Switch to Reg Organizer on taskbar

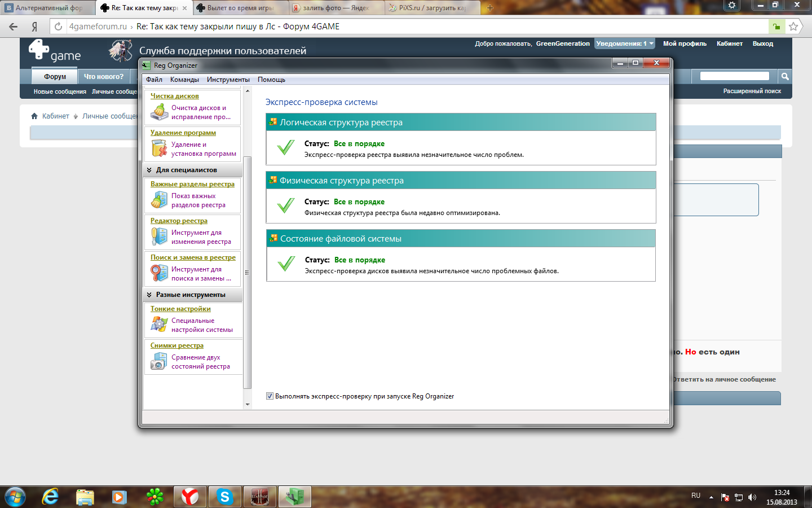(294, 497)
